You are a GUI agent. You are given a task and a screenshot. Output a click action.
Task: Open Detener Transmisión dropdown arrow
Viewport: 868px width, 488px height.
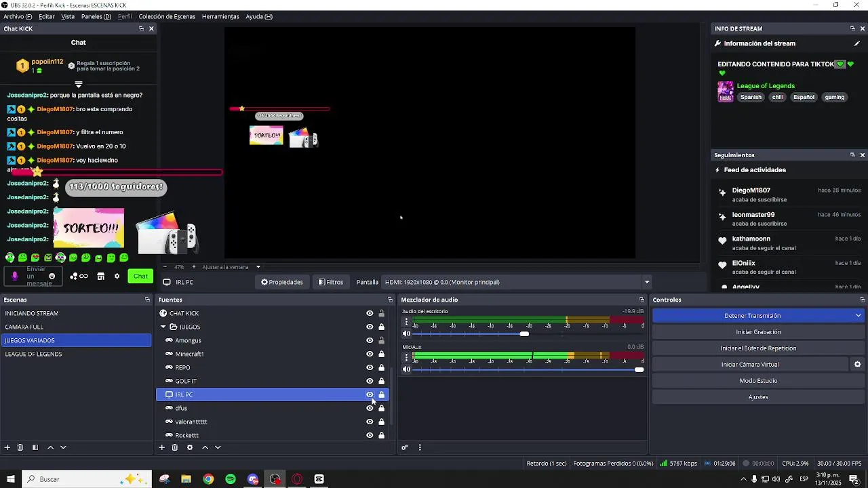coord(858,316)
